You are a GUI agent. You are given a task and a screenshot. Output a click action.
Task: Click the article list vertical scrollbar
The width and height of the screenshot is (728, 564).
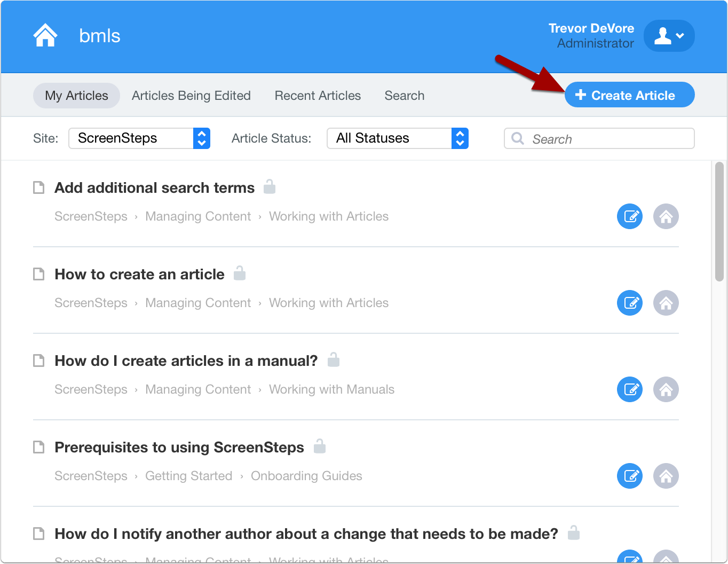tap(719, 222)
